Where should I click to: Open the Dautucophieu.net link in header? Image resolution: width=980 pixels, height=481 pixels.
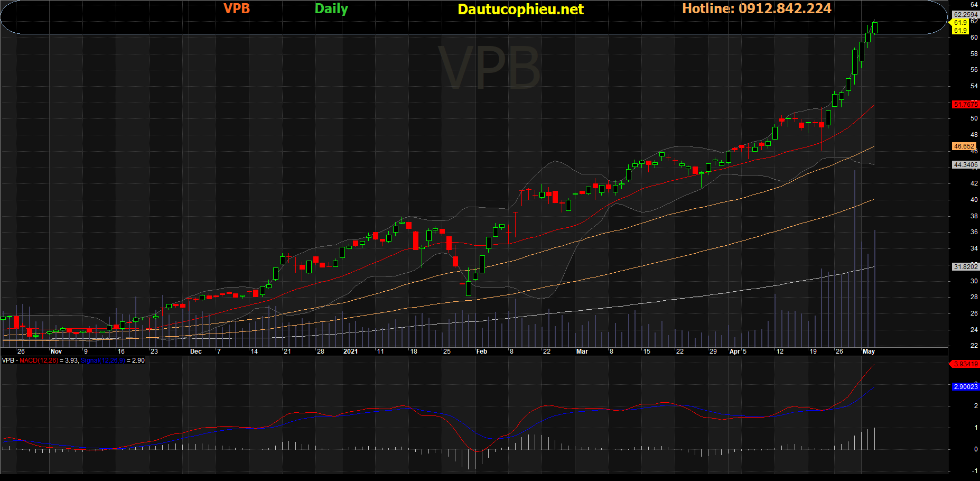click(x=520, y=10)
